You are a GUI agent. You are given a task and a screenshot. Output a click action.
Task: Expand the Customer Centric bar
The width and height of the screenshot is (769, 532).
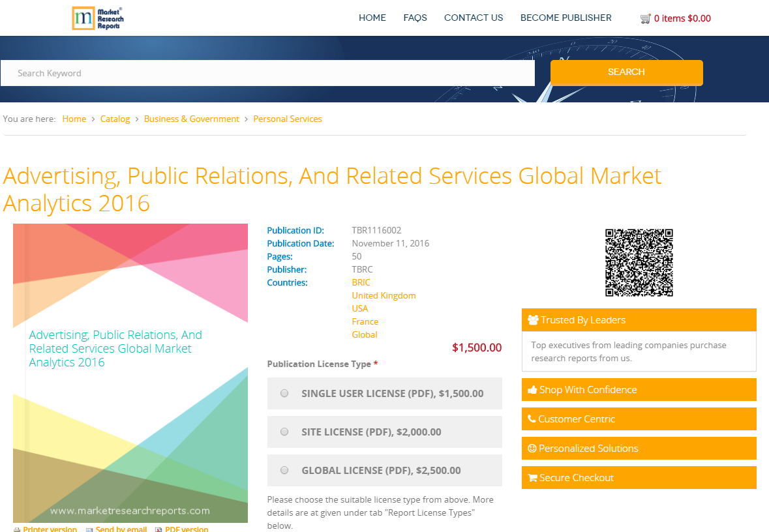639,419
